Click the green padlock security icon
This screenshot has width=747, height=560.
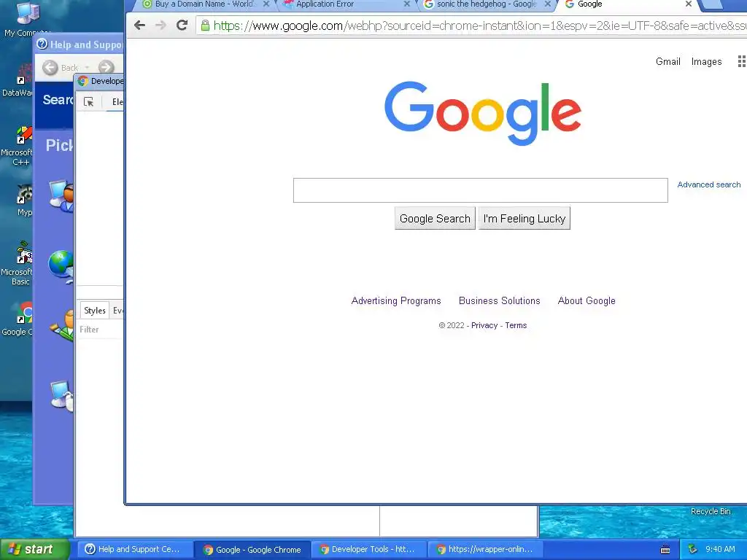pos(205,26)
